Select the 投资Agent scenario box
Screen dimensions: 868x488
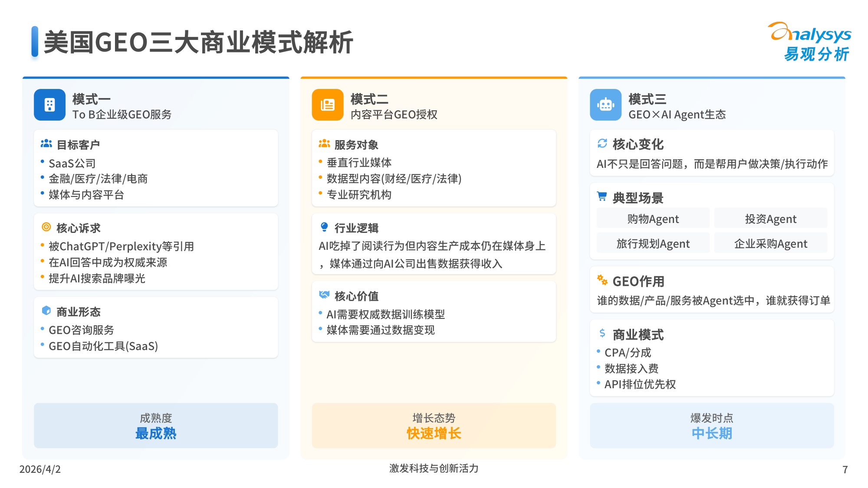(x=771, y=218)
